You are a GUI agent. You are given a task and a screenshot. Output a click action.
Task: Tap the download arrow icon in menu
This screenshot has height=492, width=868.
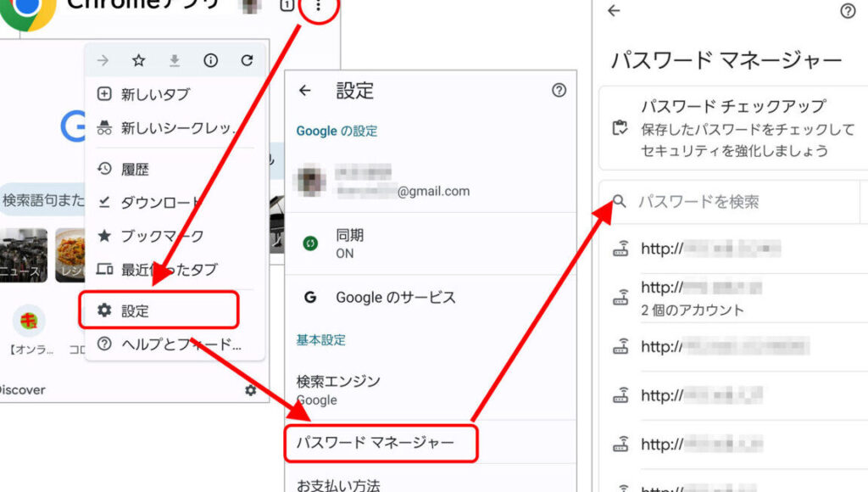tap(175, 60)
